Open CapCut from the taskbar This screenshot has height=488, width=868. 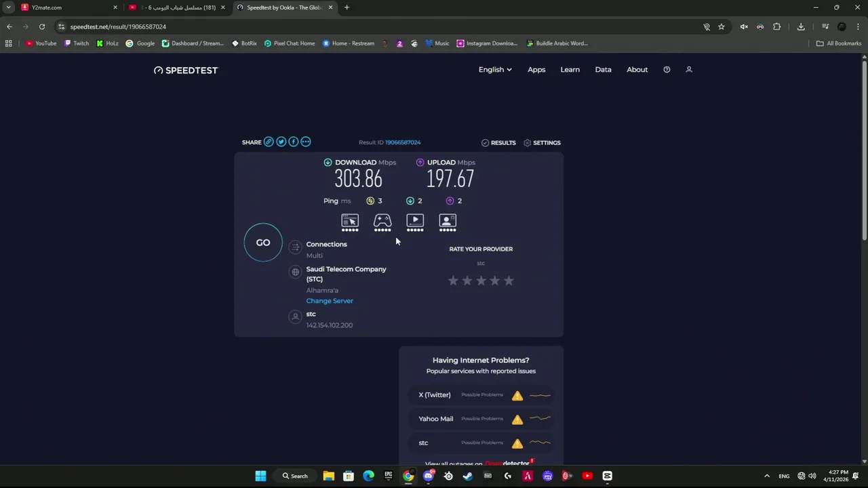tap(608, 476)
